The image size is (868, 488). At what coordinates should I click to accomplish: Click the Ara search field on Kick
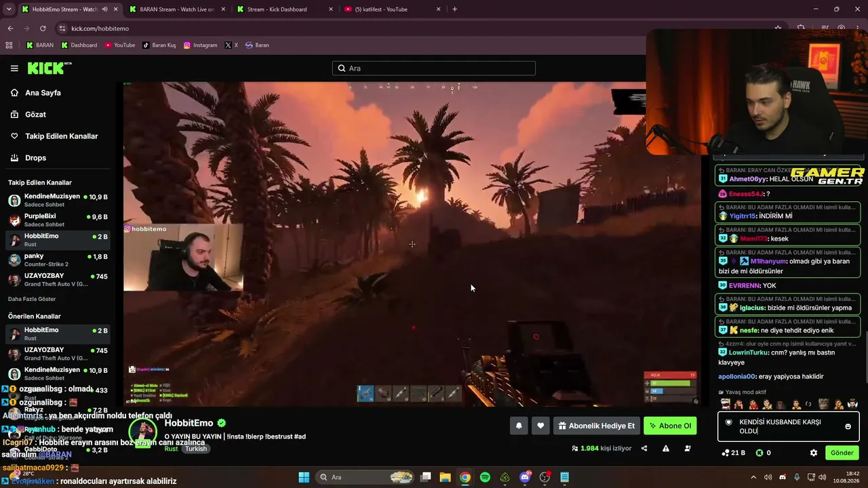(434, 68)
